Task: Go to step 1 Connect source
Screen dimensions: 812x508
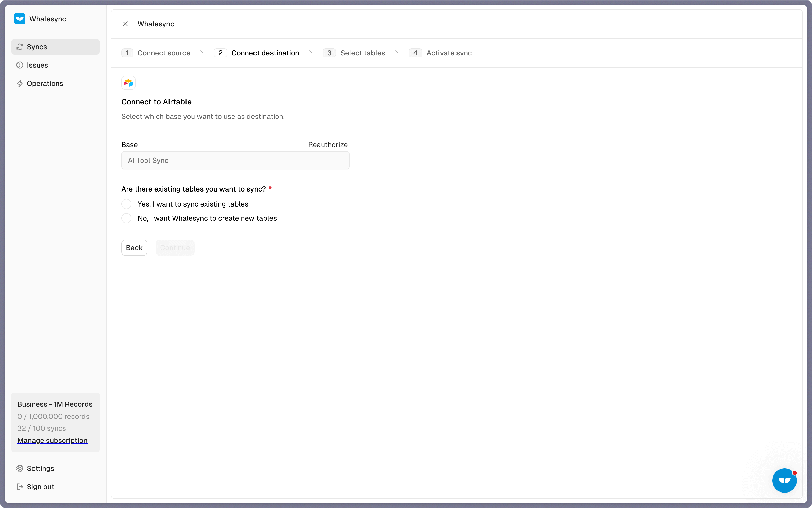Action: (x=156, y=53)
